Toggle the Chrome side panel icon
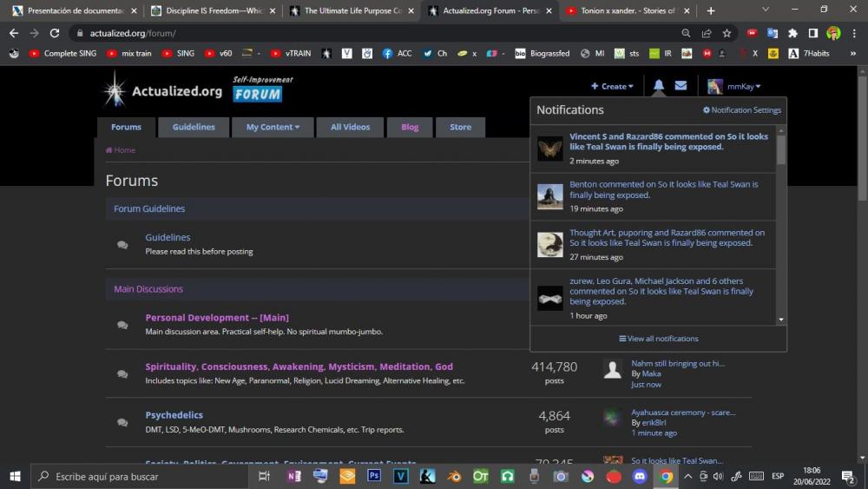Screen dimensions: 868x489 [812, 33]
